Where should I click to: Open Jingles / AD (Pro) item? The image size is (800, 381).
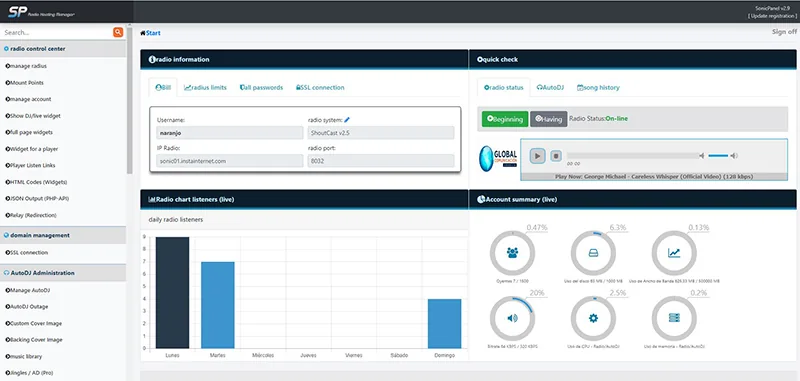pos(30,373)
